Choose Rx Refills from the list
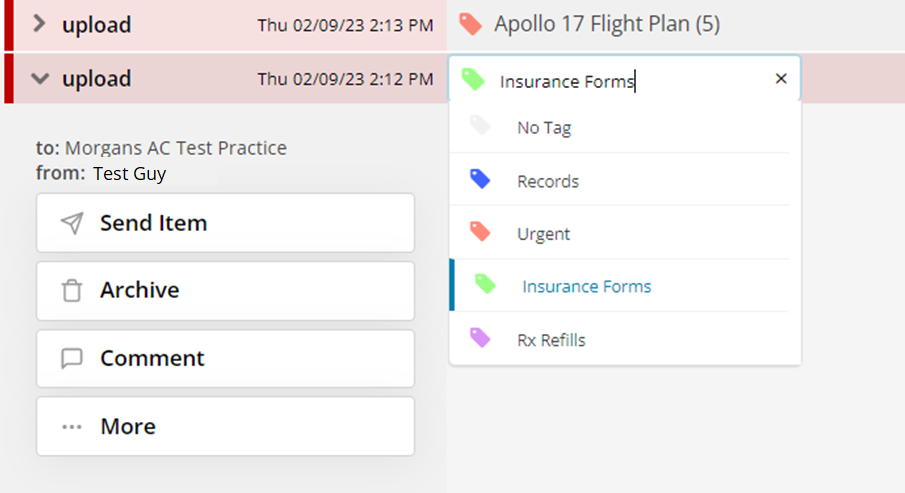The width and height of the screenshot is (905, 493). 551,340
